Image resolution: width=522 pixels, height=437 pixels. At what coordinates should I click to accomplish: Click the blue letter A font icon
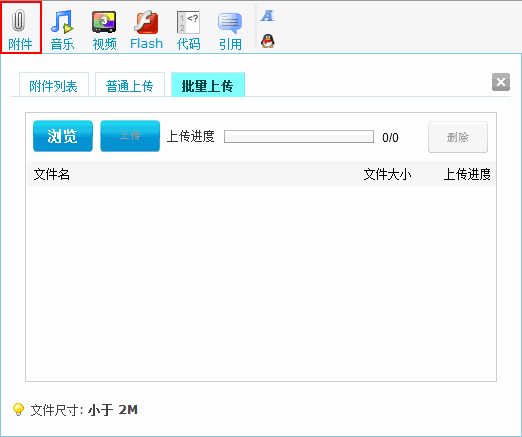[267, 16]
